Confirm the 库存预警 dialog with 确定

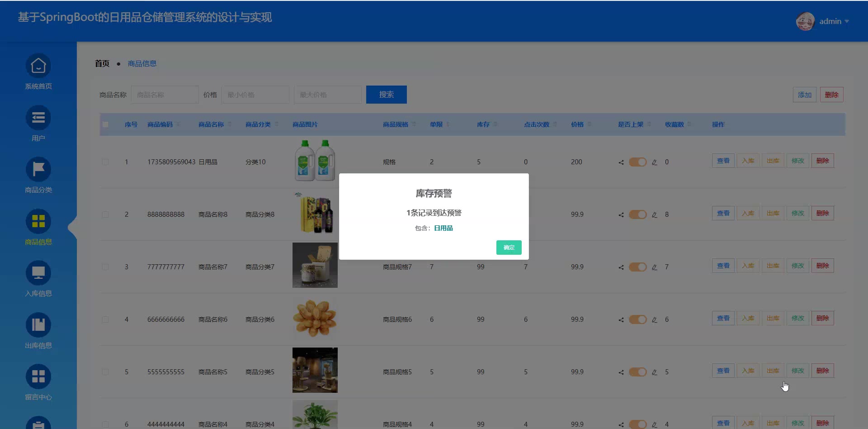[509, 248]
